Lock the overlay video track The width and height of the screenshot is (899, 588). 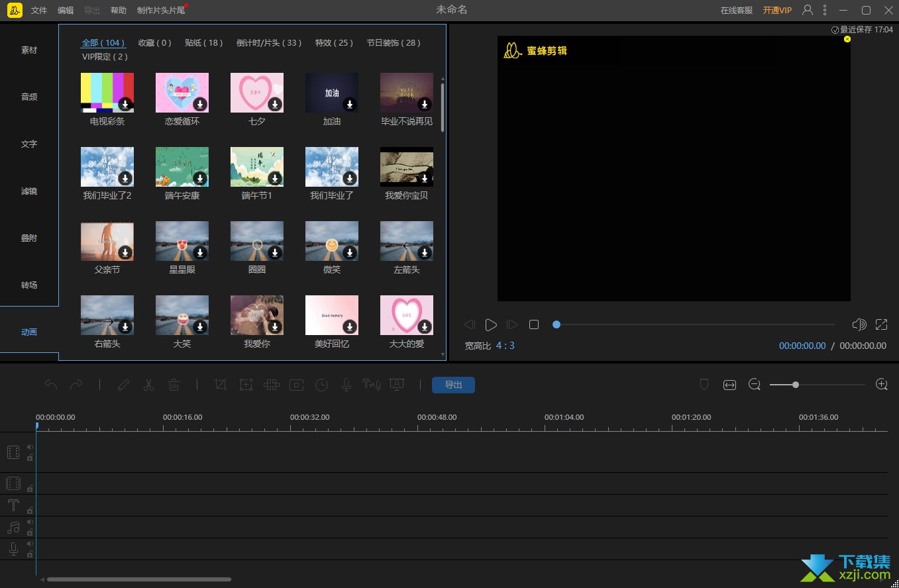click(x=30, y=489)
